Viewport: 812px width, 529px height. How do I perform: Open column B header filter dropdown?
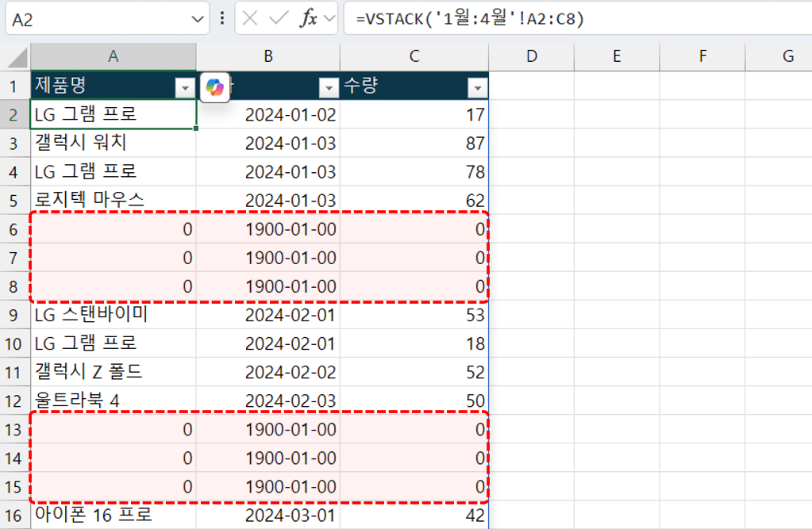click(329, 89)
